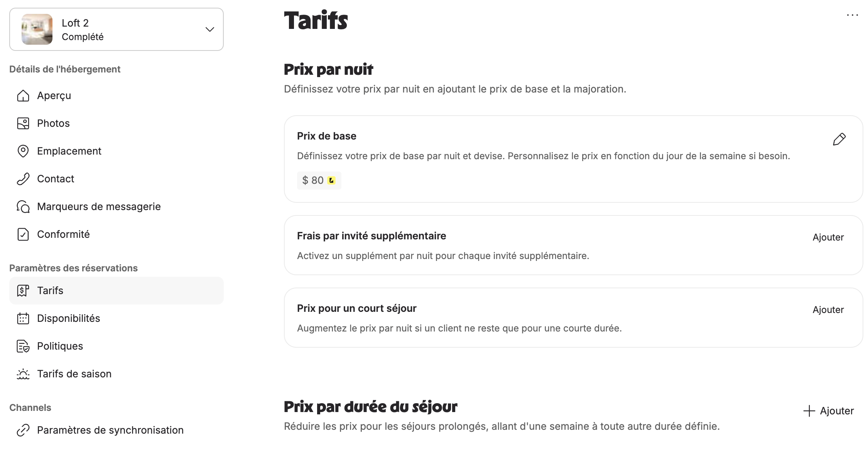868x461 pixels.
Task: Add Frais par invité supplémentaire
Action: (828, 237)
